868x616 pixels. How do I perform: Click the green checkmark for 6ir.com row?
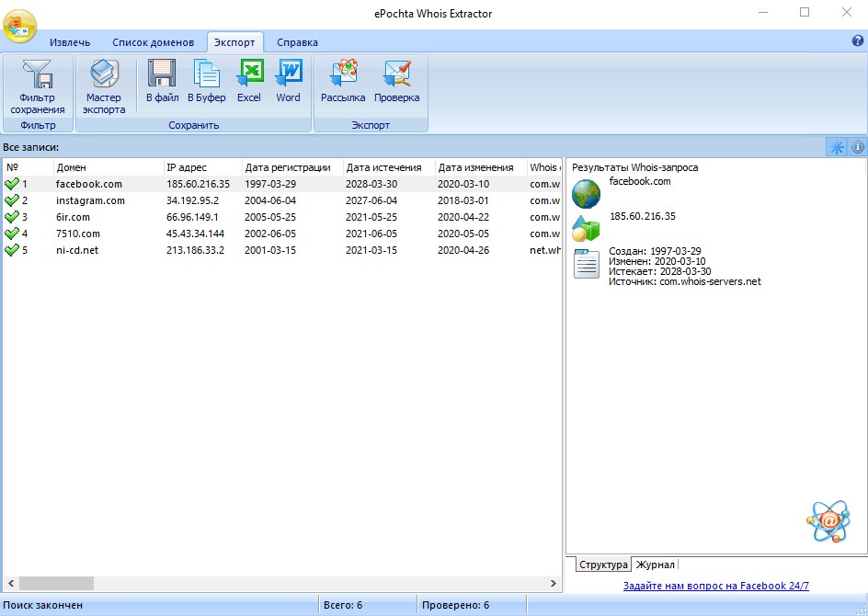(x=12, y=217)
